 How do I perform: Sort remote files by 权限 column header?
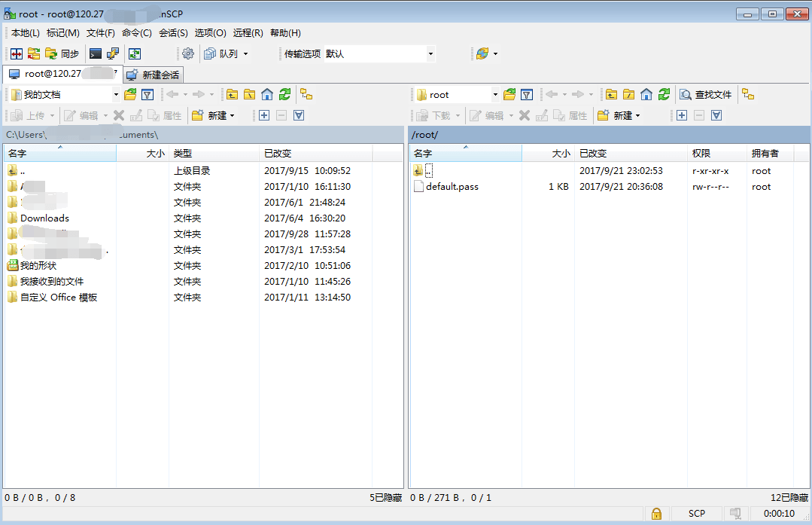pyautogui.click(x=716, y=154)
